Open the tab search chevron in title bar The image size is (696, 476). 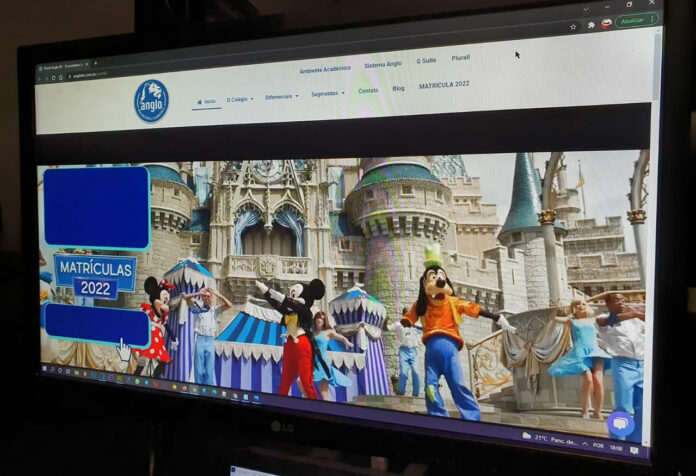pyautogui.click(x=586, y=9)
